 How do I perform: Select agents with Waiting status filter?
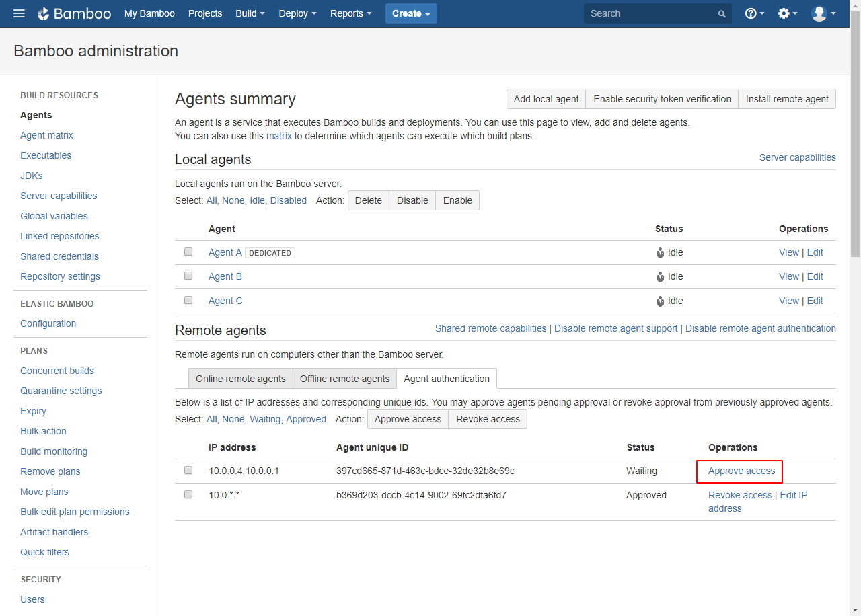coord(265,419)
